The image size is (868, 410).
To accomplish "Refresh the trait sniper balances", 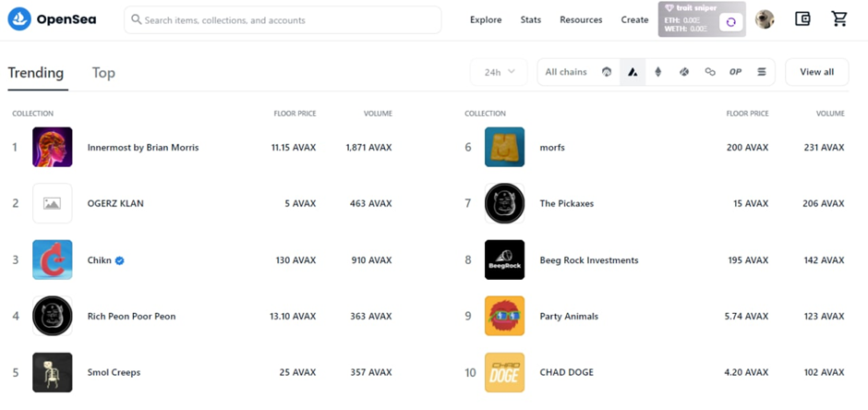I will (x=730, y=22).
